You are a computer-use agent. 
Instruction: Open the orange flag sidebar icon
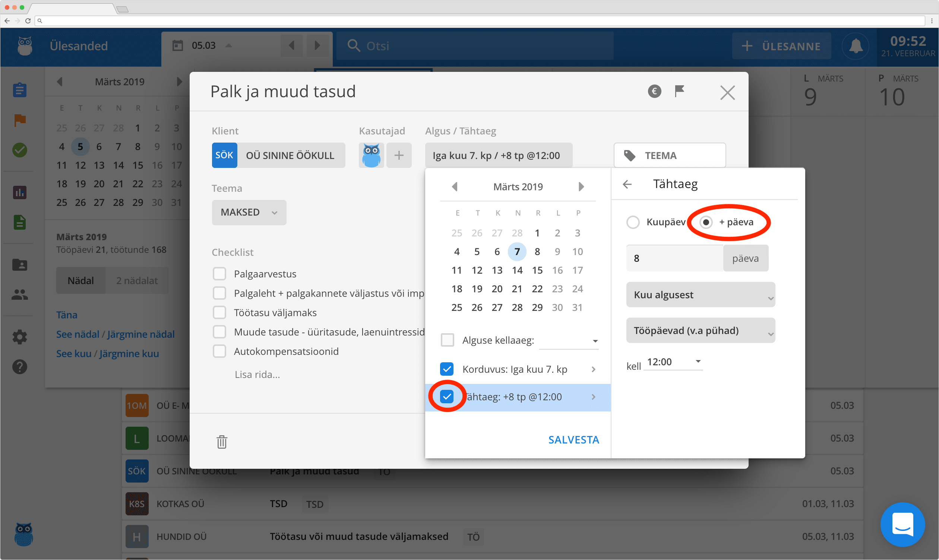pos(20,120)
